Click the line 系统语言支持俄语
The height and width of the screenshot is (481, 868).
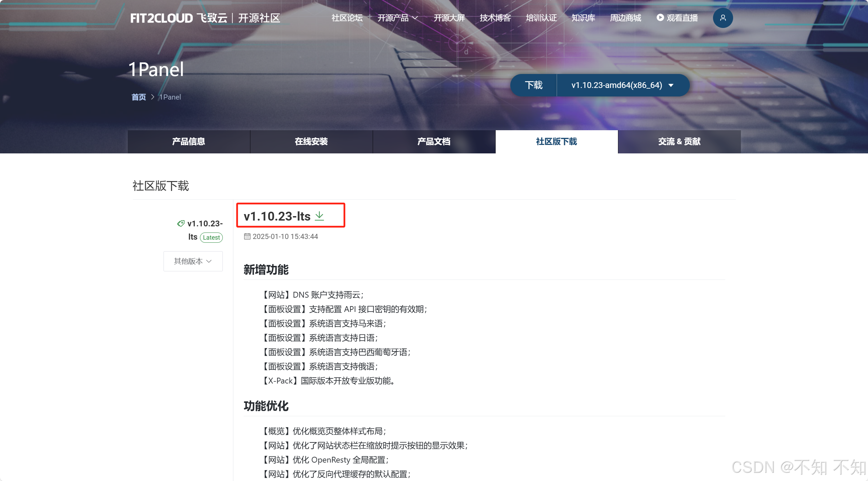[319, 366]
